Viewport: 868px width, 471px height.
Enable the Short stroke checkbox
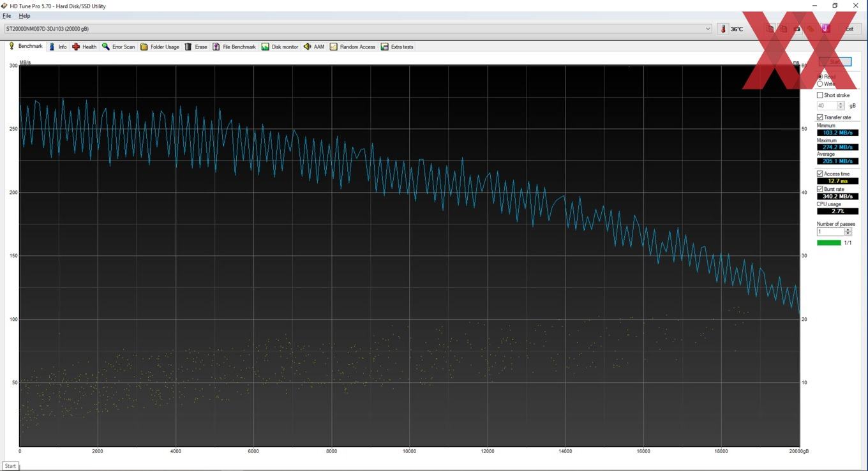[820, 95]
